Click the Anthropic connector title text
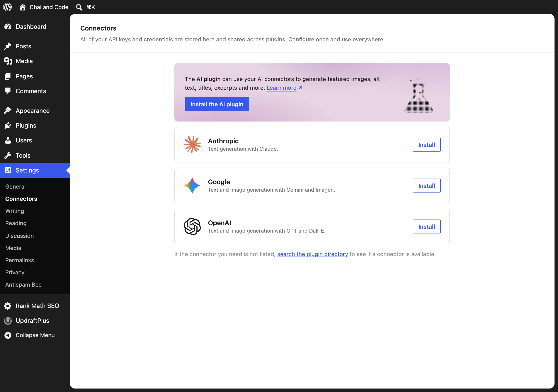Screen dimensions: 558x392 click(x=223, y=141)
